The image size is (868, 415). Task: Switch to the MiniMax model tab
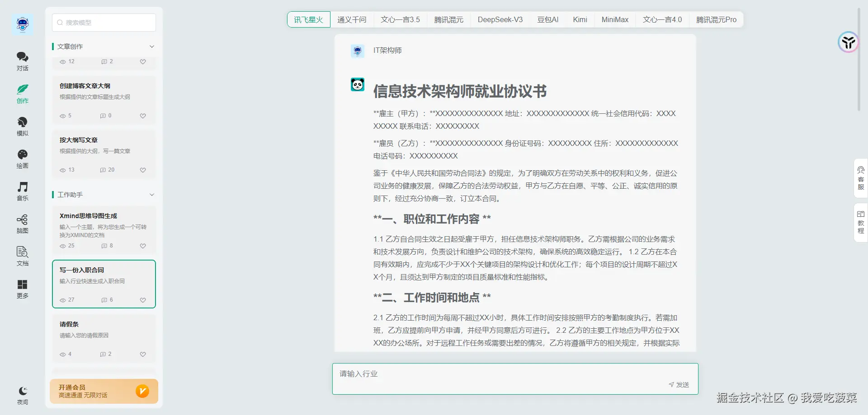point(615,19)
